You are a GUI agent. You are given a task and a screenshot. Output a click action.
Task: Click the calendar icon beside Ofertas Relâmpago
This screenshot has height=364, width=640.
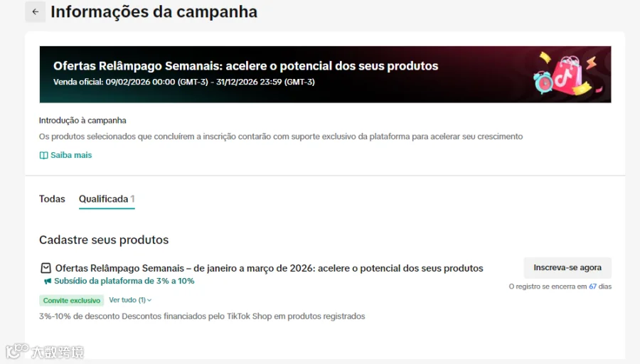pos(46,268)
